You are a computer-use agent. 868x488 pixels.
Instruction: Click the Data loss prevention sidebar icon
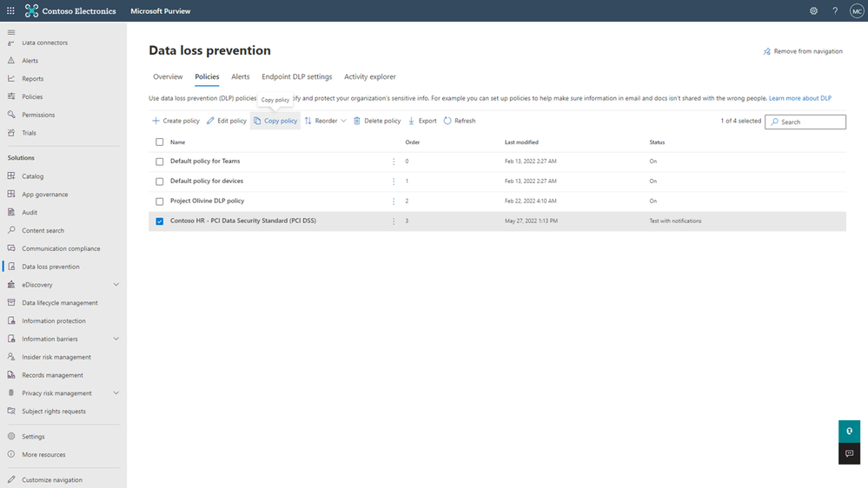point(11,266)
